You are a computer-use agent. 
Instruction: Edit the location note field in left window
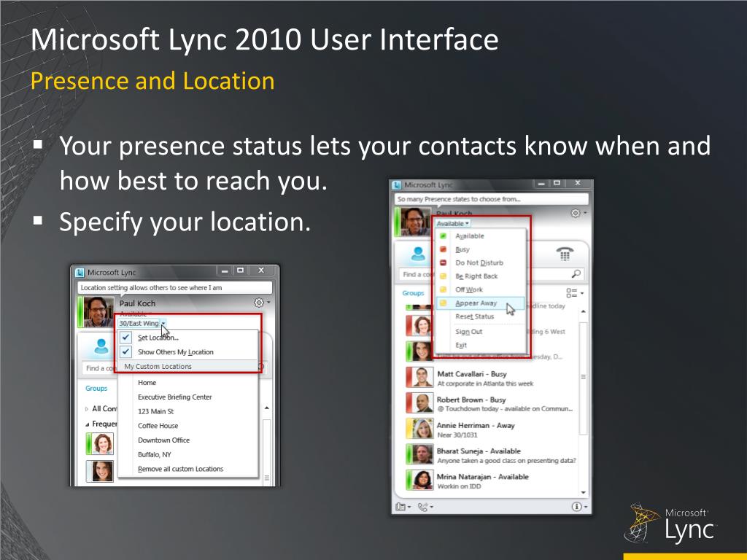pyautogui.click(x=175, y=287)
